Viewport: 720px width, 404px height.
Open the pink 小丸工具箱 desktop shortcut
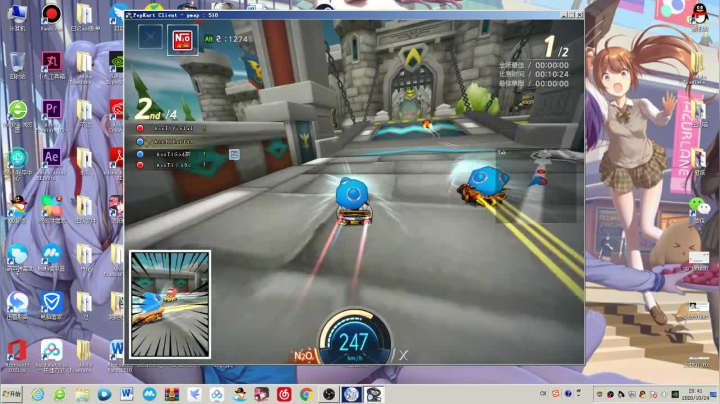click(51, 66)
